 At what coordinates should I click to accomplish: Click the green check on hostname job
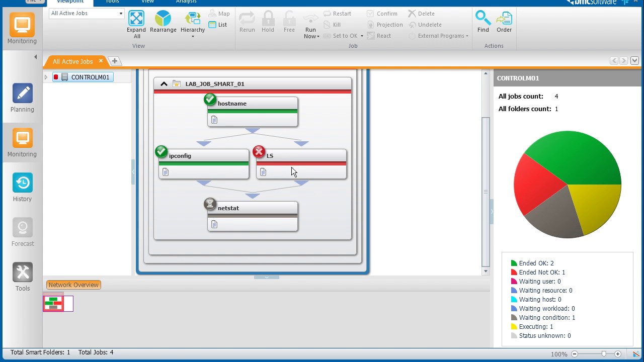coord(210,100)
